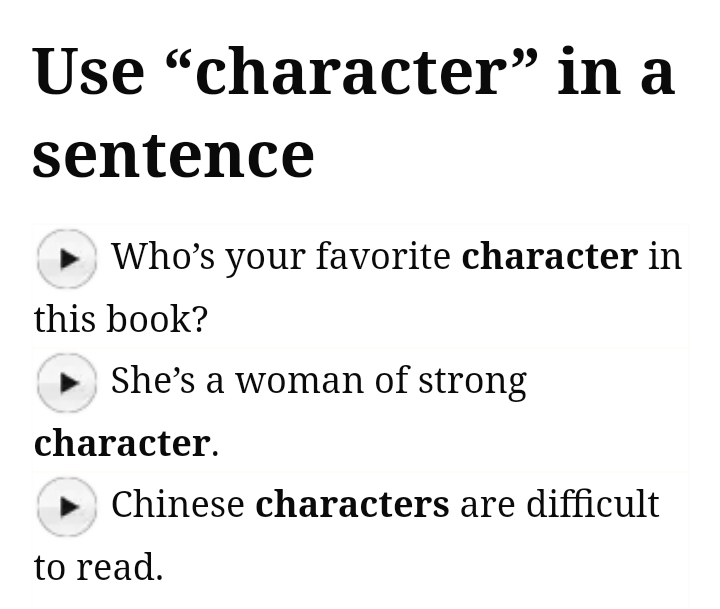The height and width of the screenshot is (609, 720).
Task: Play audio for the Chinese characters sentence
Action: point(67,507)
